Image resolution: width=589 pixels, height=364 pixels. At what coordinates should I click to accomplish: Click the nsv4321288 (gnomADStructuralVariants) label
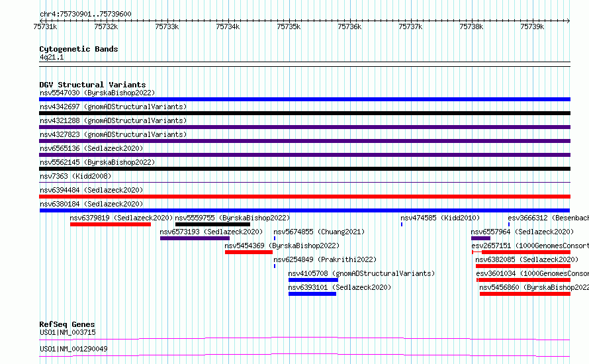click(x=113, y=120)
